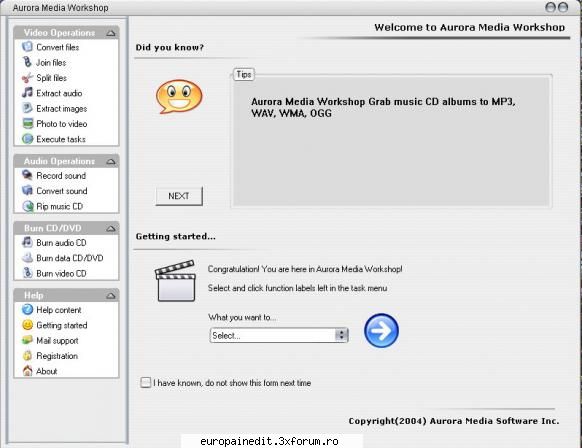This screenshot has width=582, height=448.
Task: Open Photo to video icon
Action: pyautogui.click(x=27, y=124)
